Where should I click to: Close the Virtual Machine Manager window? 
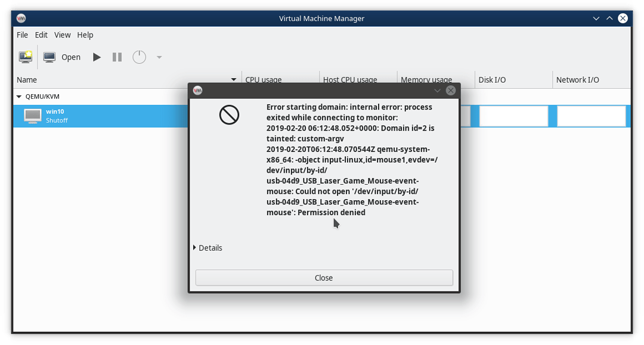tap(623, 18)
